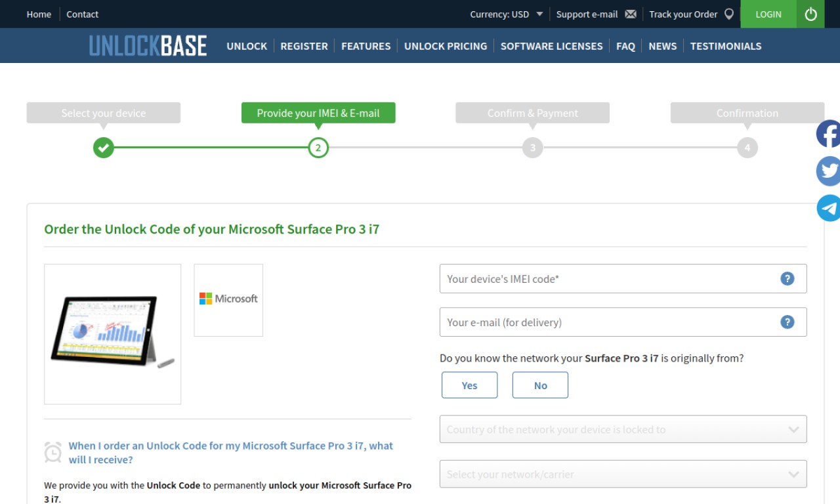Expand the country of network dropdown

pyautogui.click(x=623, y=429)
